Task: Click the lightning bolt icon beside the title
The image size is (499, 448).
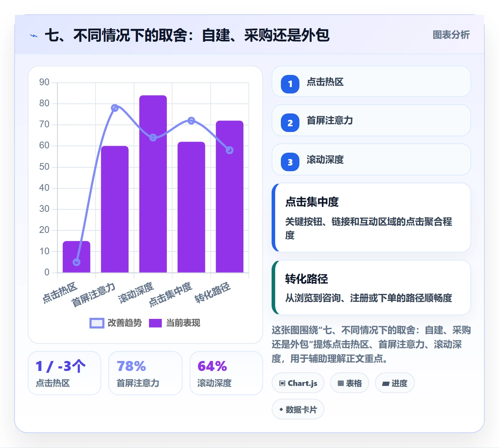Action: click(34, 36)
